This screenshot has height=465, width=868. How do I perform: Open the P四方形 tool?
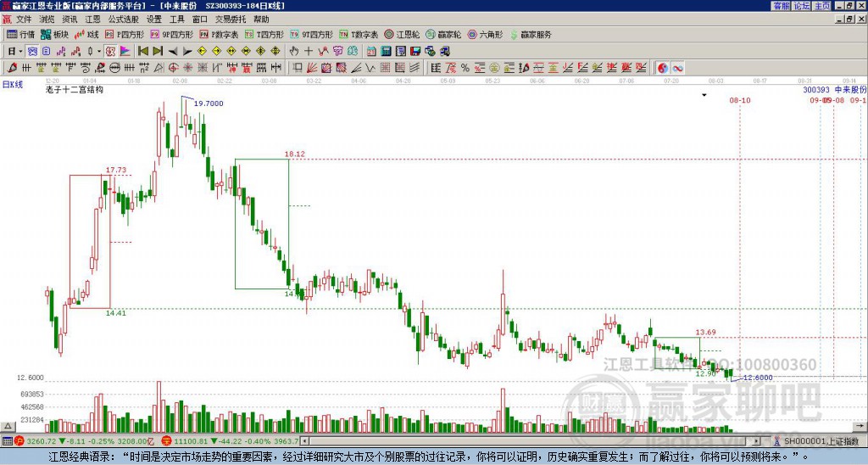point(125,34)
